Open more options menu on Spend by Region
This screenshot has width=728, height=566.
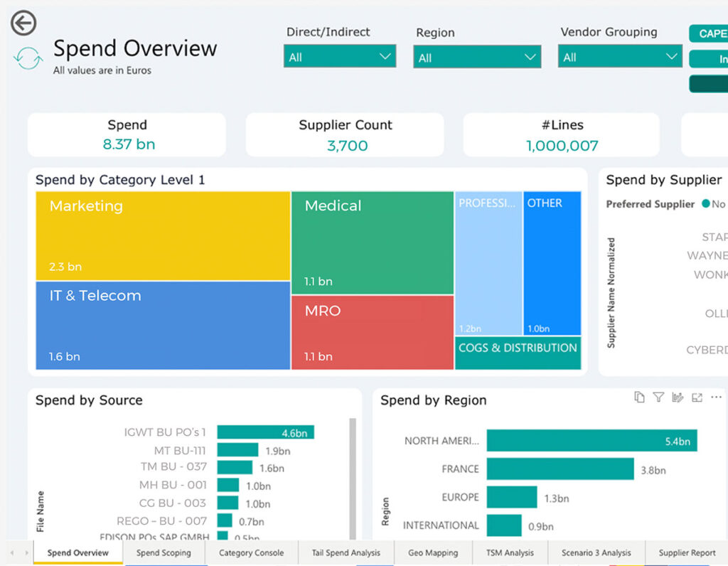click(714, 397)
